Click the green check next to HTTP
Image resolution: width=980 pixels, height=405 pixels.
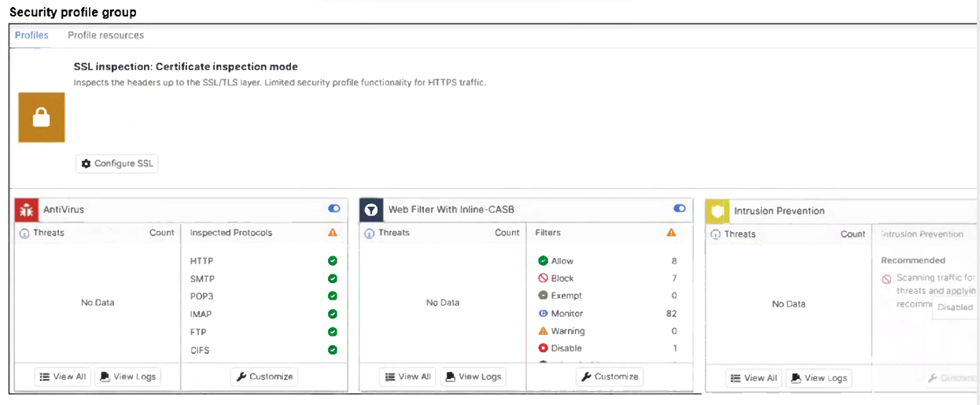tap(332, 261)
